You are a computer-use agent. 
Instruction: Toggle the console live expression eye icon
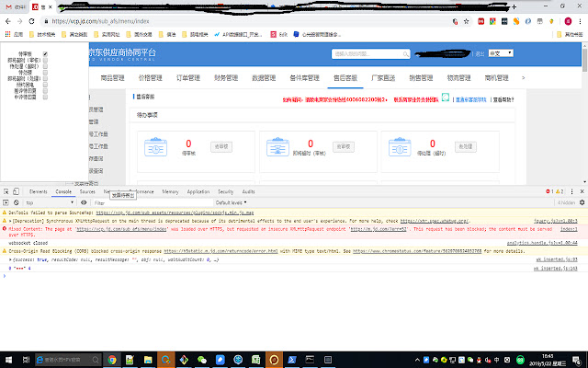(x=84, y=202)
